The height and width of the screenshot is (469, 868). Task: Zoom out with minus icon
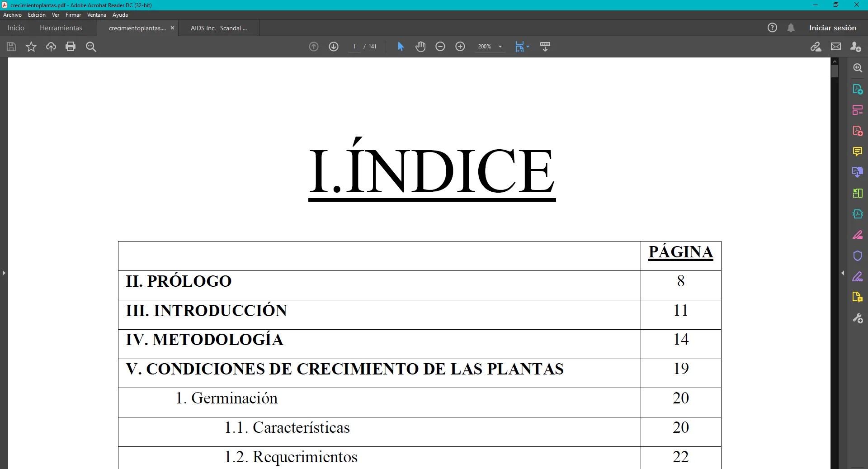coord(440,47)
